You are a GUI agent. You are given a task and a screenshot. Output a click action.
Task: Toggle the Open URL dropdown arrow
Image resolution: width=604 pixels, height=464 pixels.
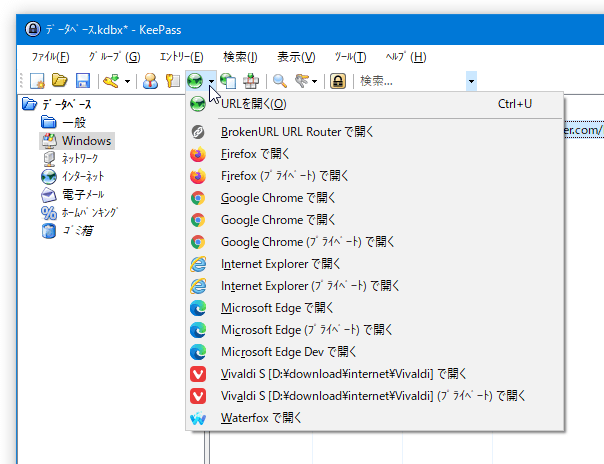pos(211,81)
